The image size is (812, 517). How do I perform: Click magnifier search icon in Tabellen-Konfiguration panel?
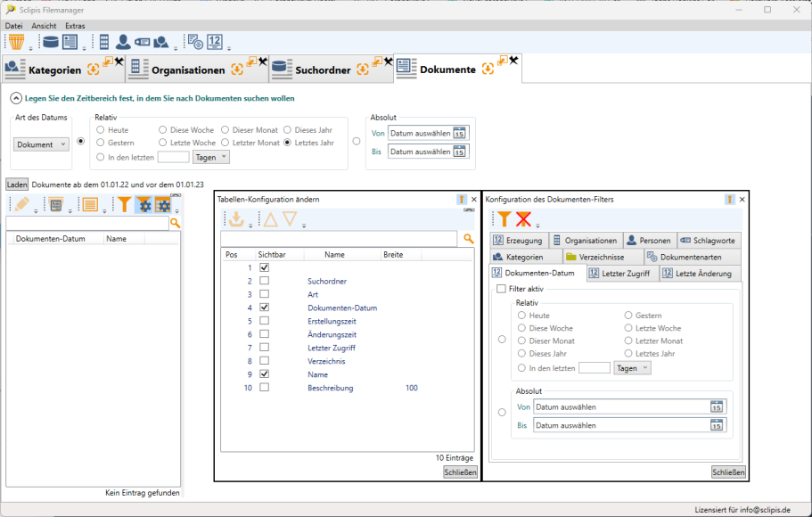click(x=468, y=238)
